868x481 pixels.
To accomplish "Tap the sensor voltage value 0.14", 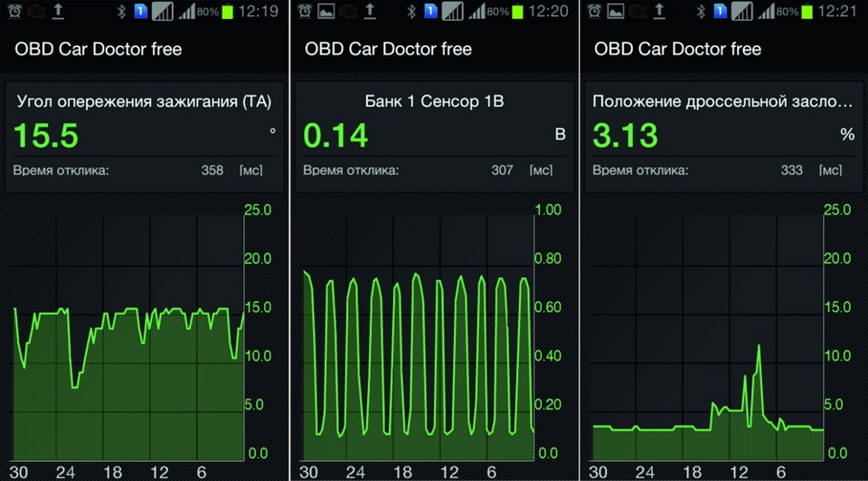I will tap(335, 136).
